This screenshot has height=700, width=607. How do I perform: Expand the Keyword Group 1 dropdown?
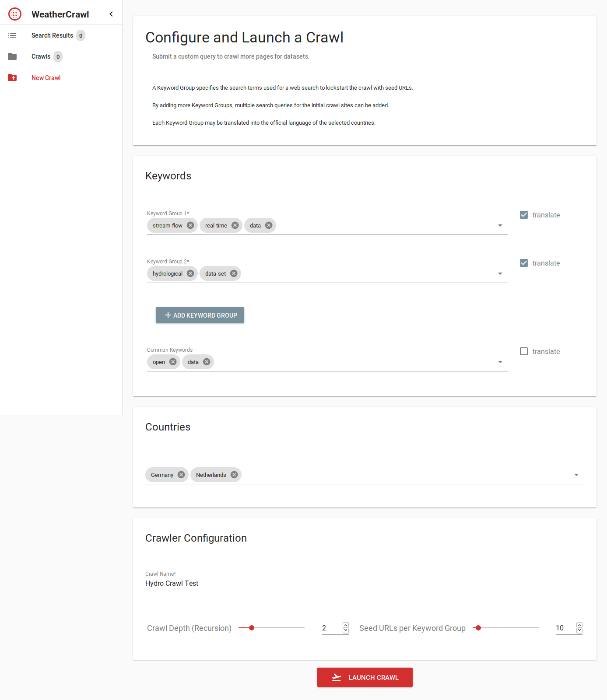[500, 226]
